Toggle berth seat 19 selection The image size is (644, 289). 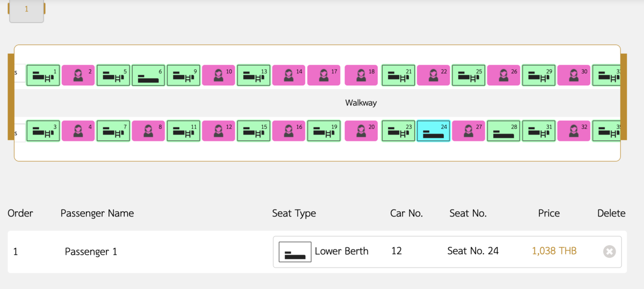pyautogui.click(x=324, y=130)
